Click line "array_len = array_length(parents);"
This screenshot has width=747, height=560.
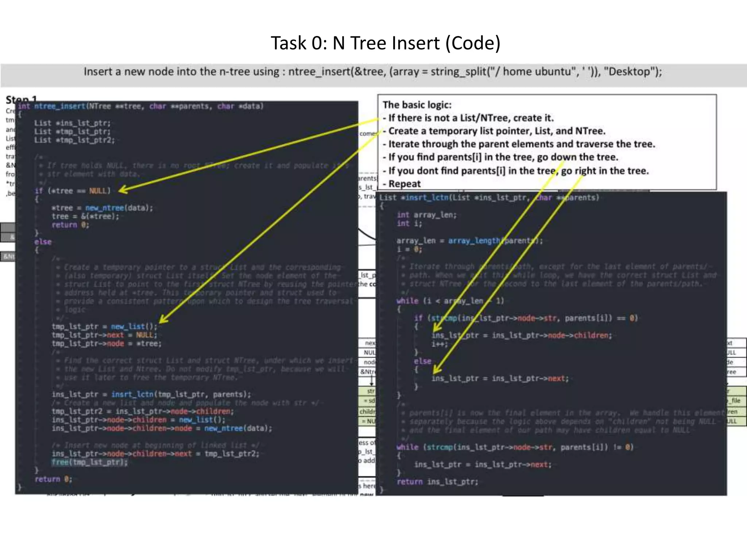(x=470, y=241)
